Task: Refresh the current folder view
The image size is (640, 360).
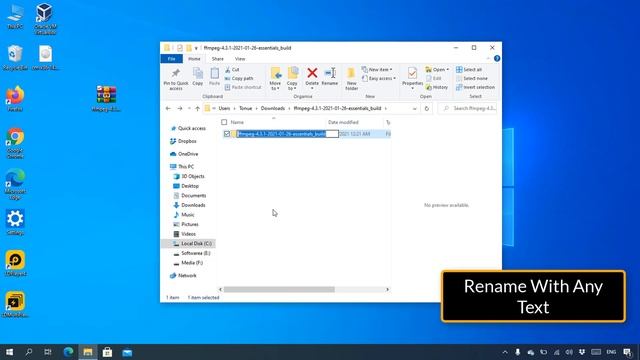Action: coord(427,109)
